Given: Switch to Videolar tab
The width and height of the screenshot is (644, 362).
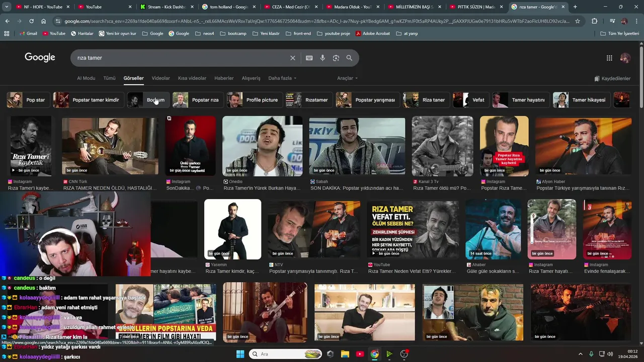Looking at the screenshot, I should (161, 78).
